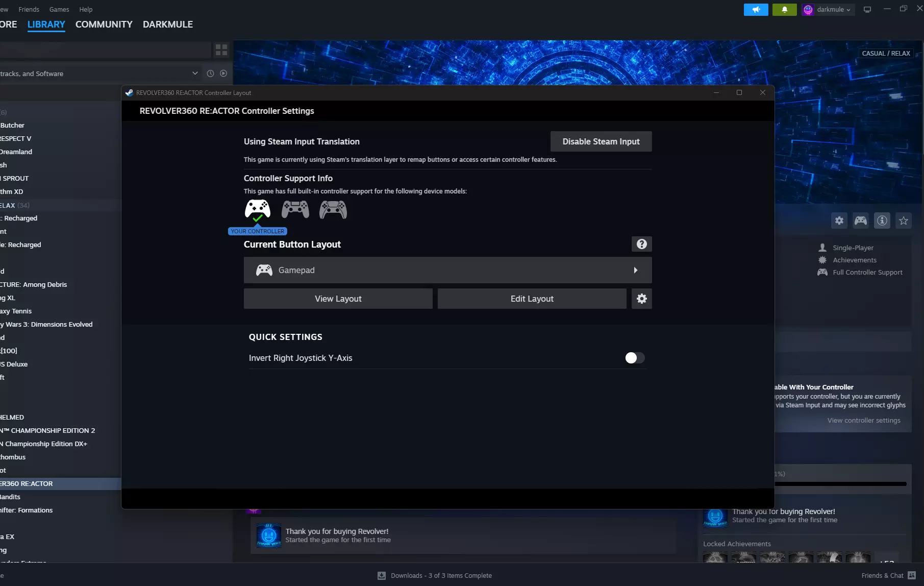The image size is (924, 586).
Task: Click the Full Controller Support label
Action: tap(867, 273)
